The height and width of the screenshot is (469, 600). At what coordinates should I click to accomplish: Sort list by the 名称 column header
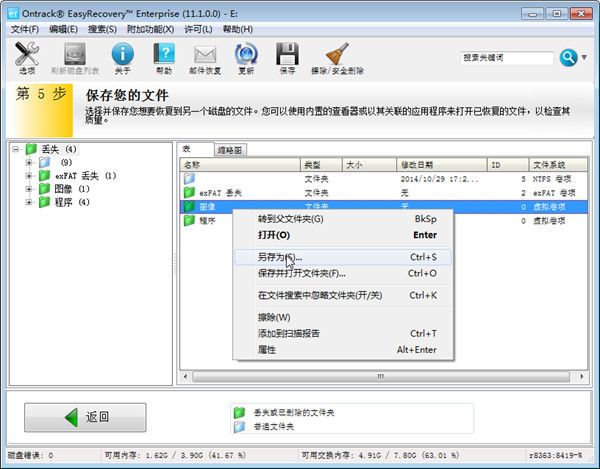(x=240, y=165)
